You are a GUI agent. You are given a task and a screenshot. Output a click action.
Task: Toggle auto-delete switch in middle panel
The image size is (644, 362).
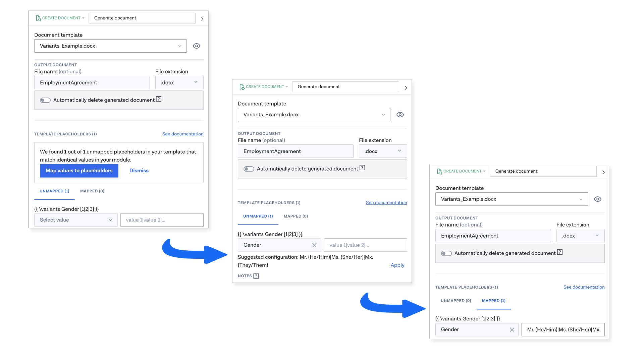point(249,169)
